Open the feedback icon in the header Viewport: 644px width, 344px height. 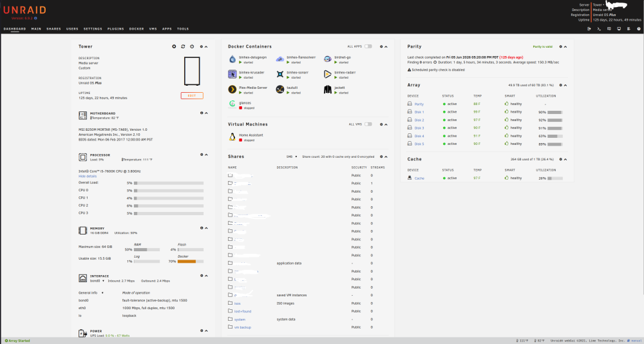pyautogui.click(x=609, y=29)
